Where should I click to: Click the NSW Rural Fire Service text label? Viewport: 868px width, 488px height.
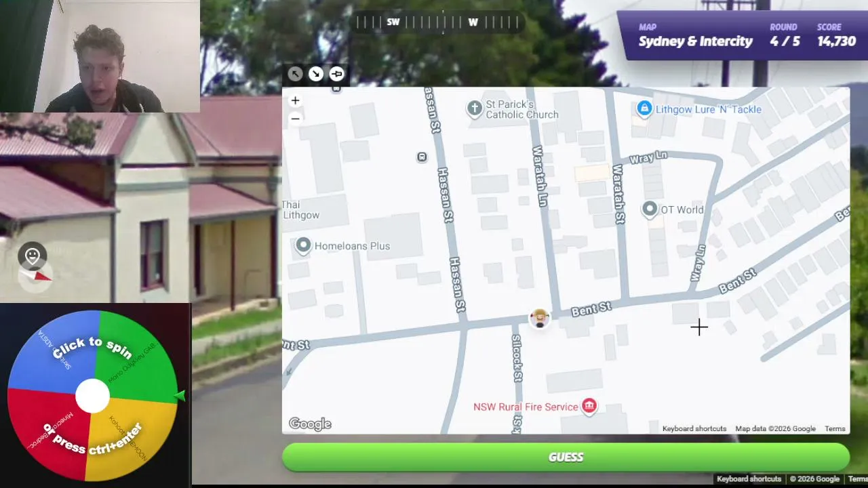[526, 407]
